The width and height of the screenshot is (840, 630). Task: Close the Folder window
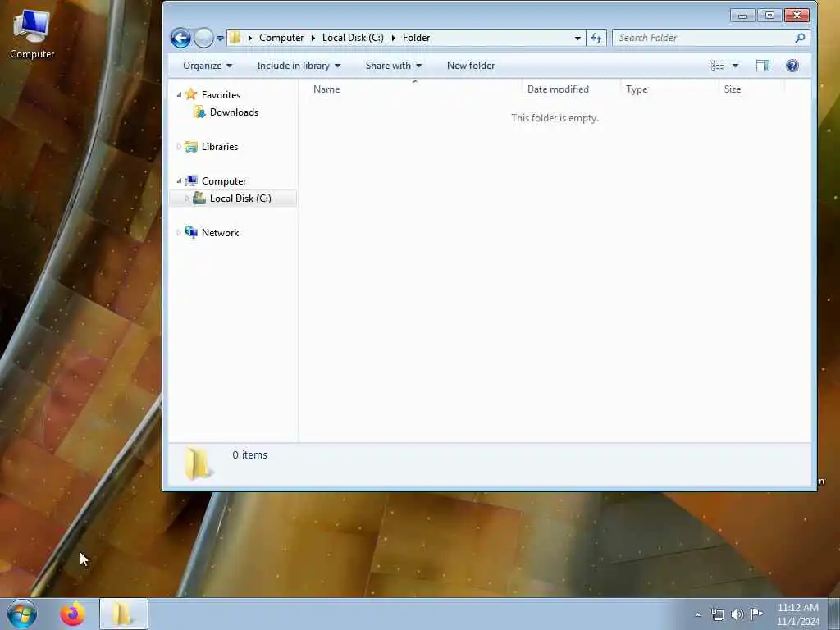pyautogui.click(x=797, y=16)
